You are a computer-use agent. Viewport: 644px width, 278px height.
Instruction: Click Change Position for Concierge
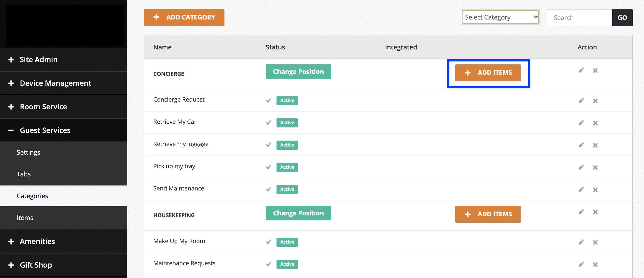[298, 72]
